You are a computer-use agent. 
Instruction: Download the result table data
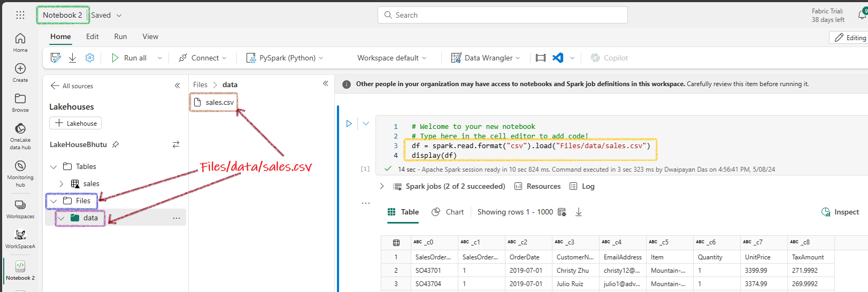tap(579, 212)
